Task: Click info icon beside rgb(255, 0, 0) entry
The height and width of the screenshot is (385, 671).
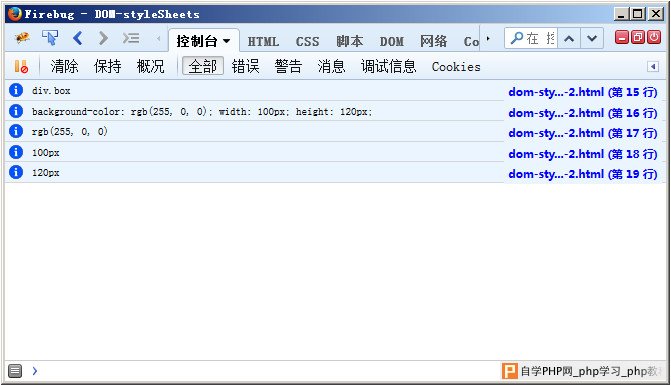Action: (16, 131)
